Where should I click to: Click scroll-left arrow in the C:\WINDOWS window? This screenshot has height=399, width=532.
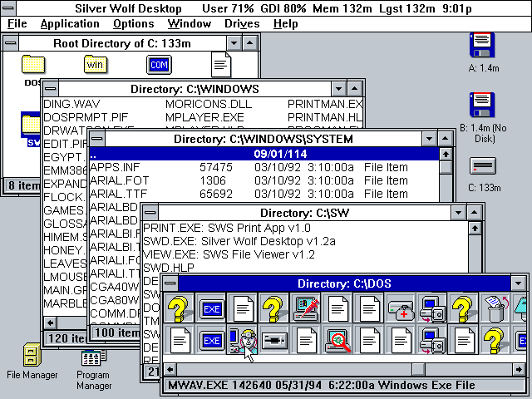coord(50,323)
